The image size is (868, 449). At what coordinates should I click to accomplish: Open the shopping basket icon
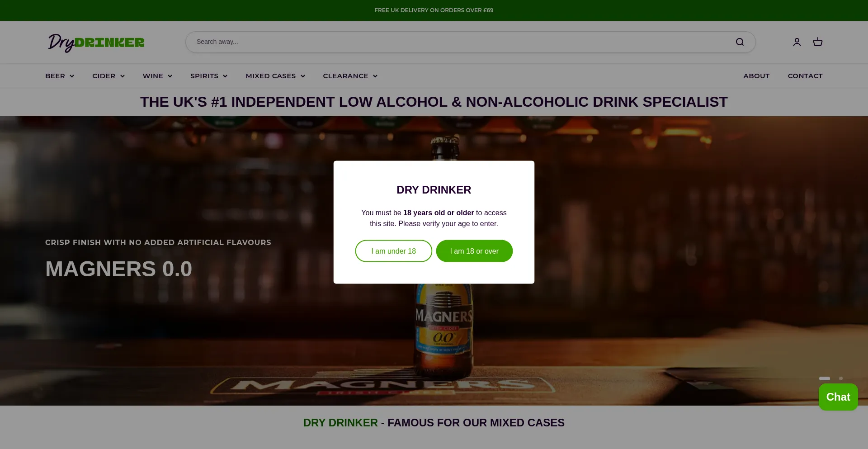(x=818, y=42)
